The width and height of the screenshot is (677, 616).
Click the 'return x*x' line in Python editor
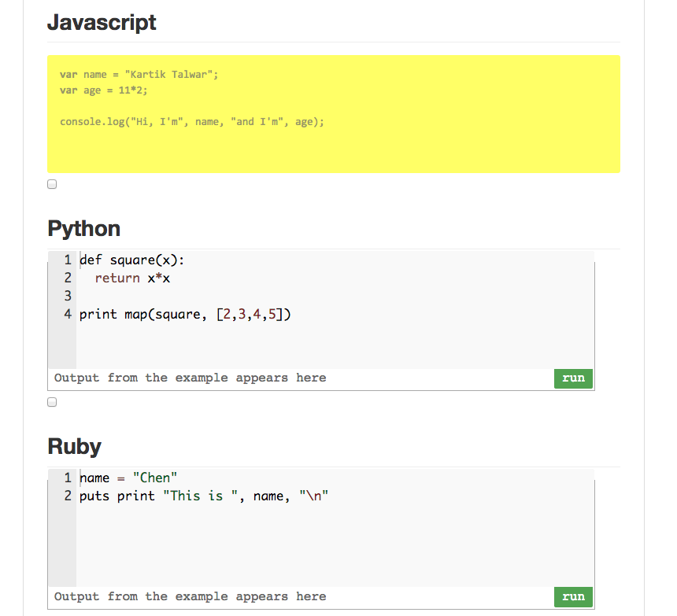click(x=132, y=278)
